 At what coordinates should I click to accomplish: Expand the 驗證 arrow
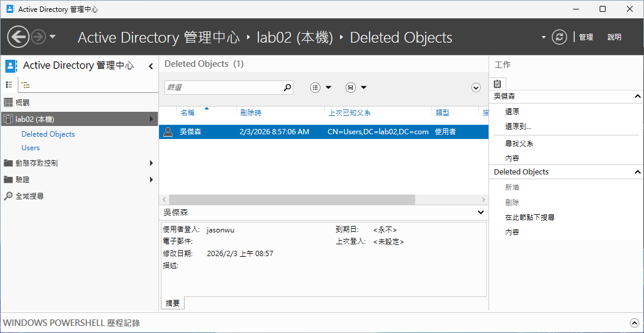tap(151, 179)
